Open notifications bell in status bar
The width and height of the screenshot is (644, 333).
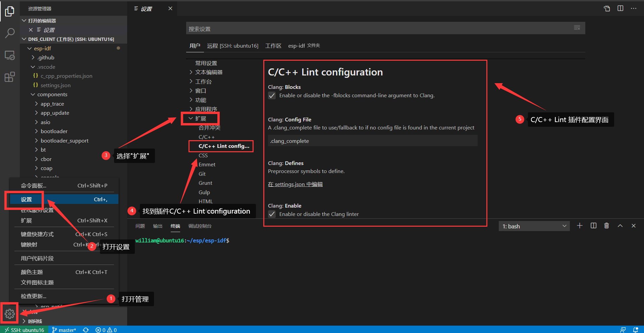click(635, 330)
